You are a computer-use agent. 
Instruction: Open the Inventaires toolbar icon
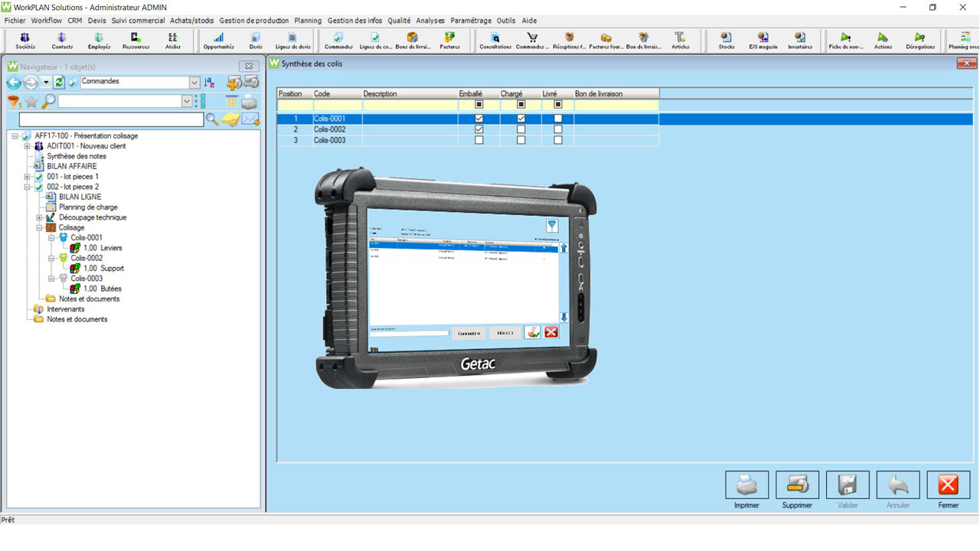point(800,41)
